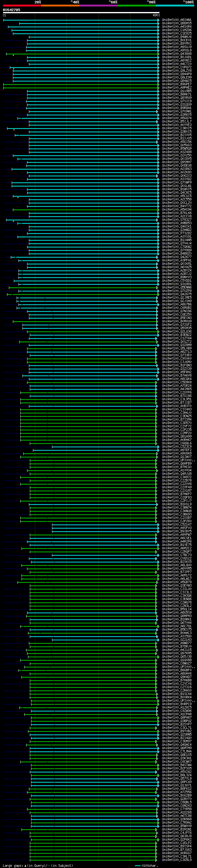Click cyan alignment bar for UniRef100_C5Z147
The width and height of the screenshot is (197, 868).
pyautogui.click(x=105, y=525)
